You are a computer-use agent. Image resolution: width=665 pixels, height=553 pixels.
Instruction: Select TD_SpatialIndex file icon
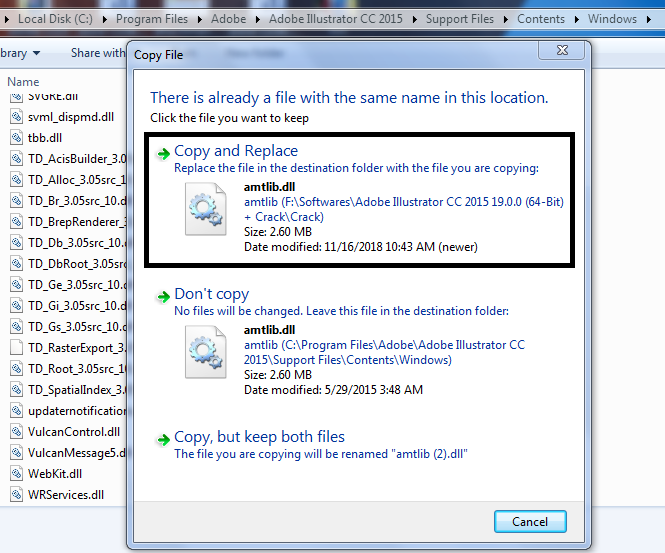[16, 390]
